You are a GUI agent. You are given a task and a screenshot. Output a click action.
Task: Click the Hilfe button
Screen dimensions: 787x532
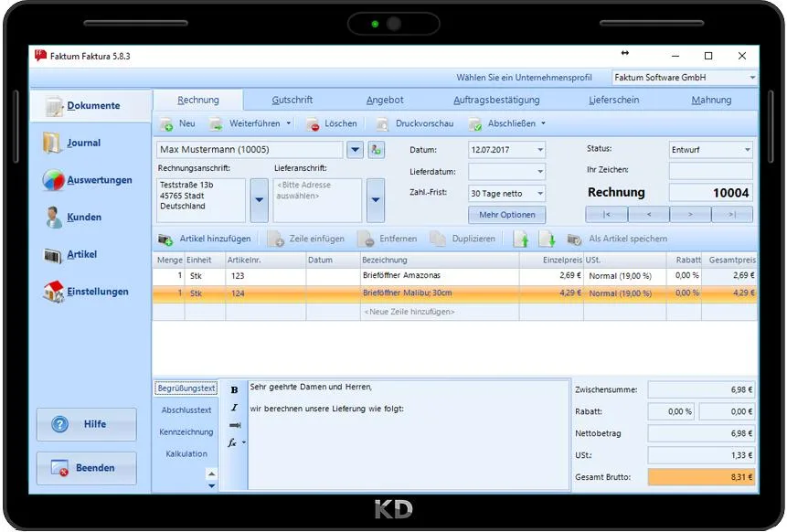(x=86, y=425)
